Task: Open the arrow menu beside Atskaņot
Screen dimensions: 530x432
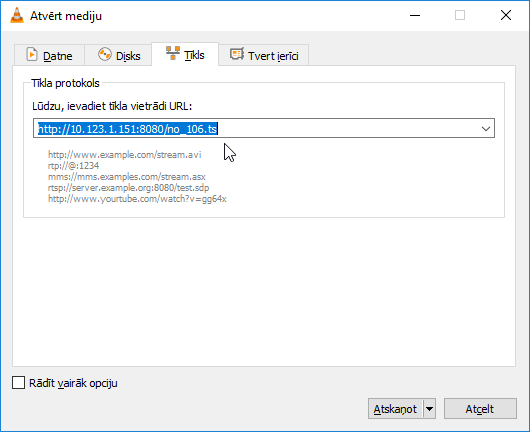Action: pyautogui.click(x=429, y=409)
